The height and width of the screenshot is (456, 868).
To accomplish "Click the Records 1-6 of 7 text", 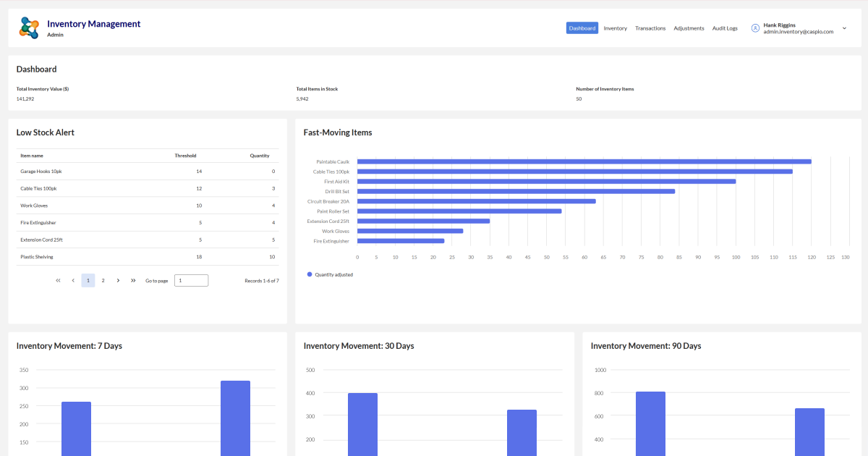I will pyautogui.click(x=262, y=280).
